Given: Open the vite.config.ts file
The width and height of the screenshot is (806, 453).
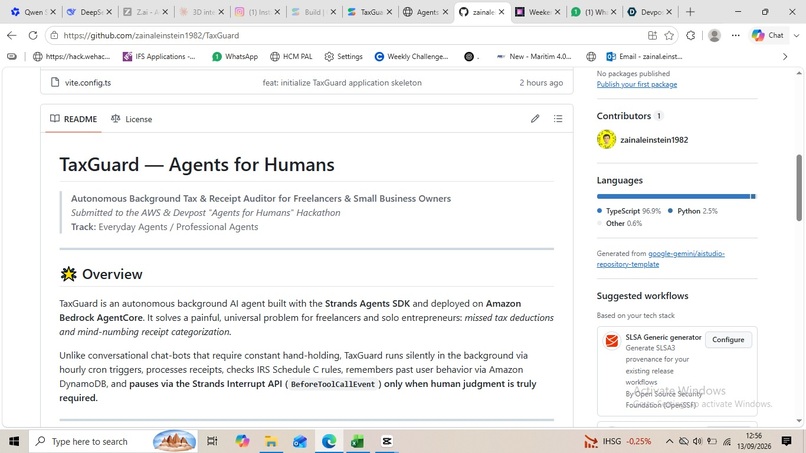Looking at the screenshot, I should 88,82.
